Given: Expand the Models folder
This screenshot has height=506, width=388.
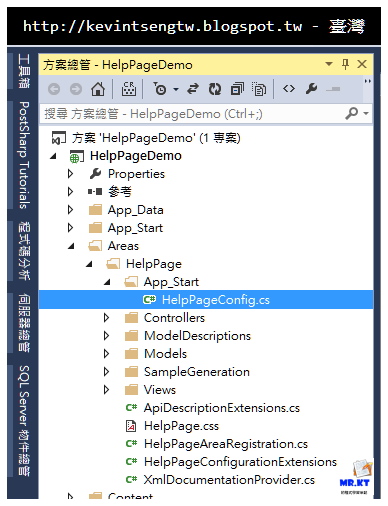Looking at the screenshot, I should 106,354.
